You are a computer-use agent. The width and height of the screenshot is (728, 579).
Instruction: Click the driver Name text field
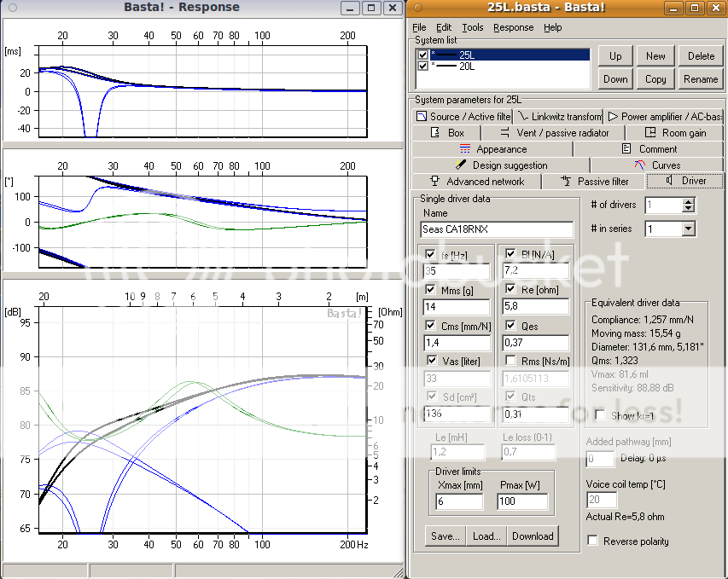pos(497,229)
